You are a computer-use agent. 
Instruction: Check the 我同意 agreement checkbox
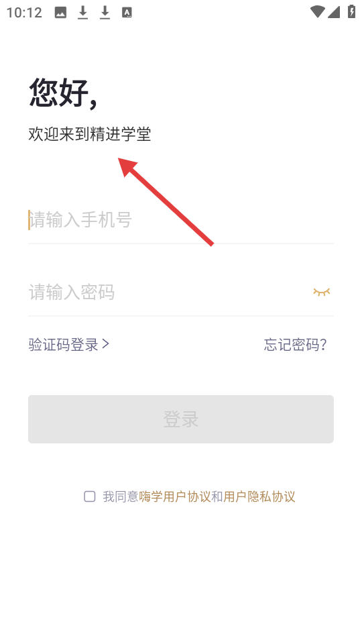[89, 496]
